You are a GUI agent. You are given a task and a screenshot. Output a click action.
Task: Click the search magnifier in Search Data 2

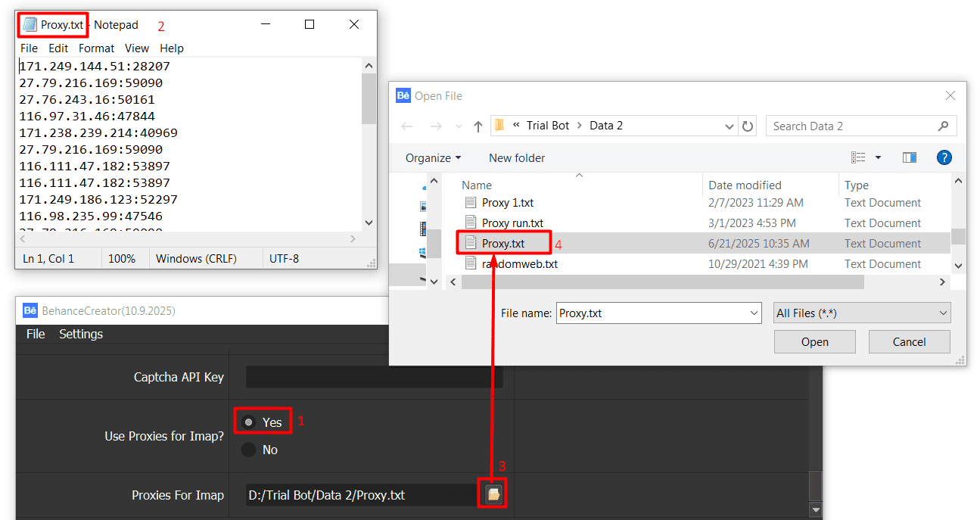pyautogui.click(x=943, y=126)
